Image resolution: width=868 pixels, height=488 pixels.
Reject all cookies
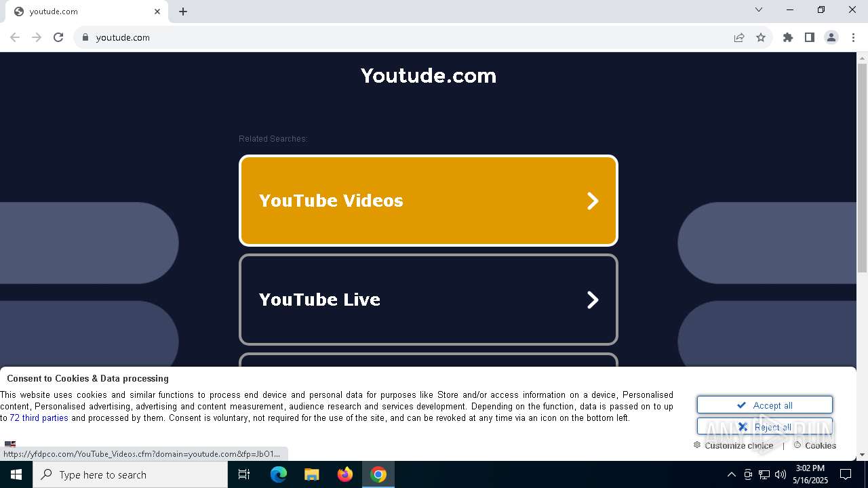coord(765,427)
